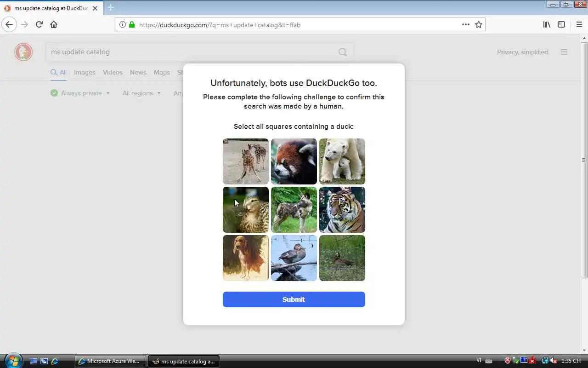Open a new tab with plus icon
Viewport: 588px width, 368px height.
(x=110, y=7)
